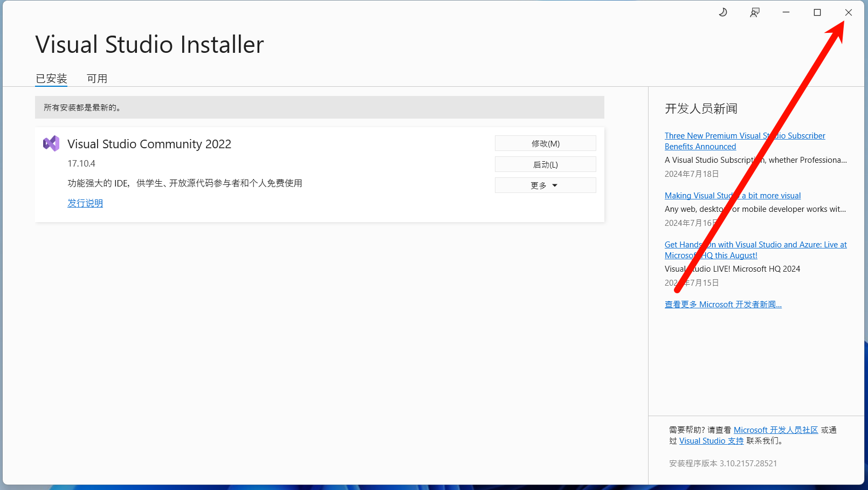
Task: Click Visual Studio LIVE! Microsoft HQ 2024 text
Action: [732, 269]
